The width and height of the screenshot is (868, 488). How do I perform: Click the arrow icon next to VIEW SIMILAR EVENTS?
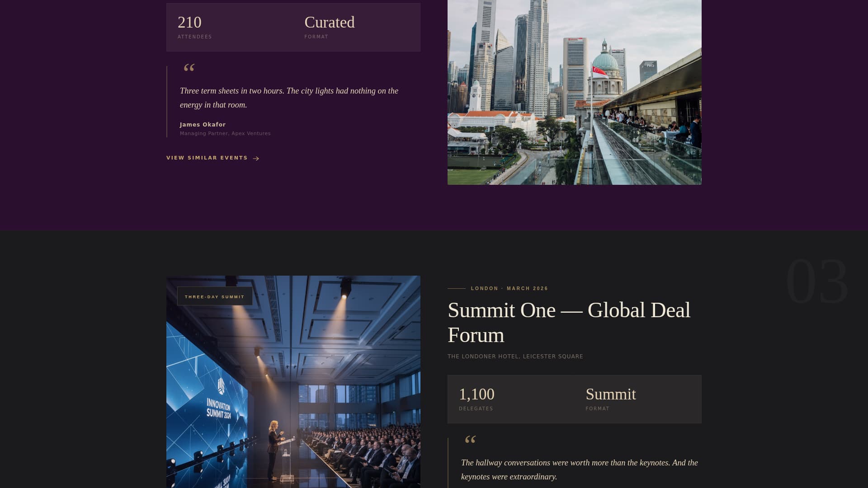[256, 158]
